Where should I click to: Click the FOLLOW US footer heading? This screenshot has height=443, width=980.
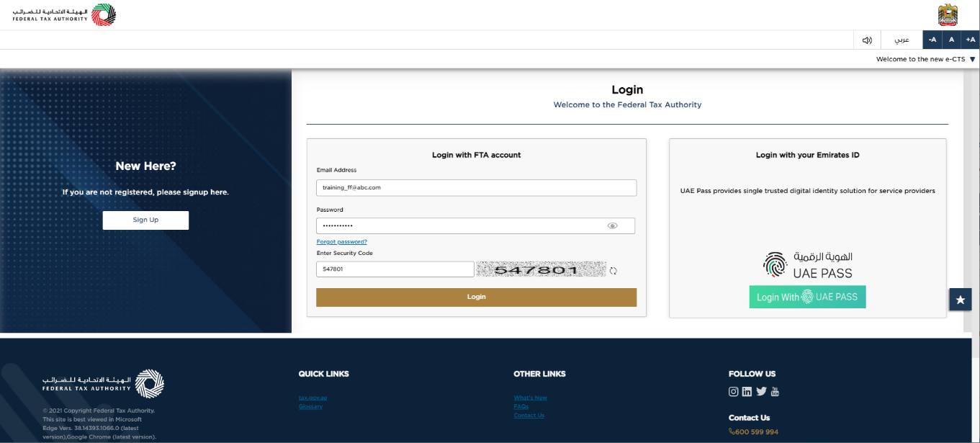click(752, 374)
